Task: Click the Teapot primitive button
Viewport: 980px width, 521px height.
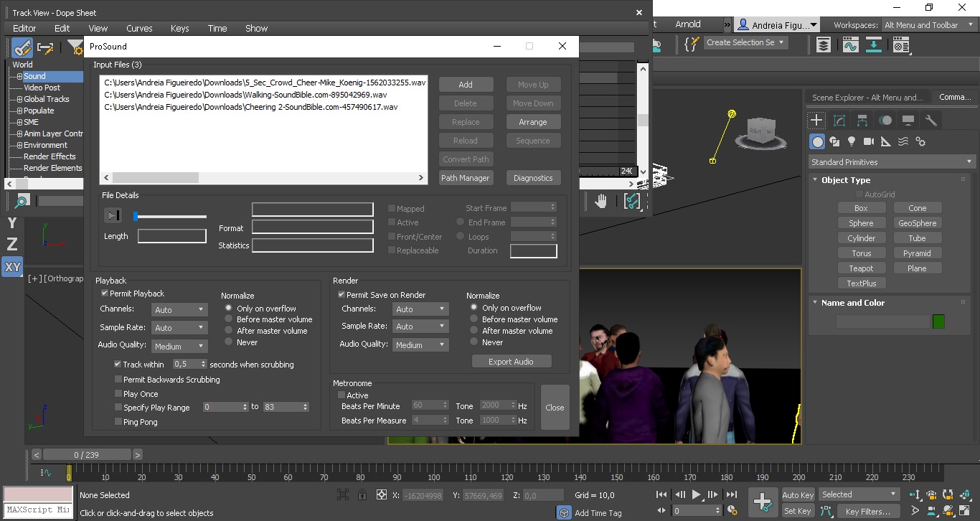Action: pos(861,268)
